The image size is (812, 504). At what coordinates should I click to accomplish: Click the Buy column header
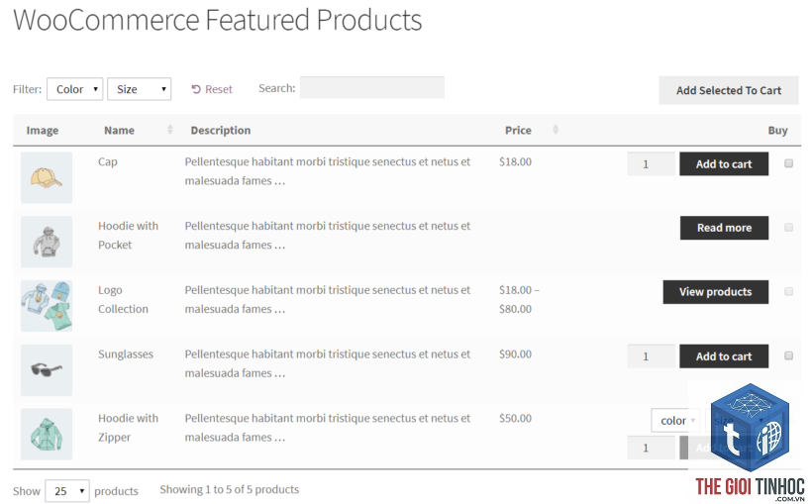pyautogui.click(x=777, y=130)
